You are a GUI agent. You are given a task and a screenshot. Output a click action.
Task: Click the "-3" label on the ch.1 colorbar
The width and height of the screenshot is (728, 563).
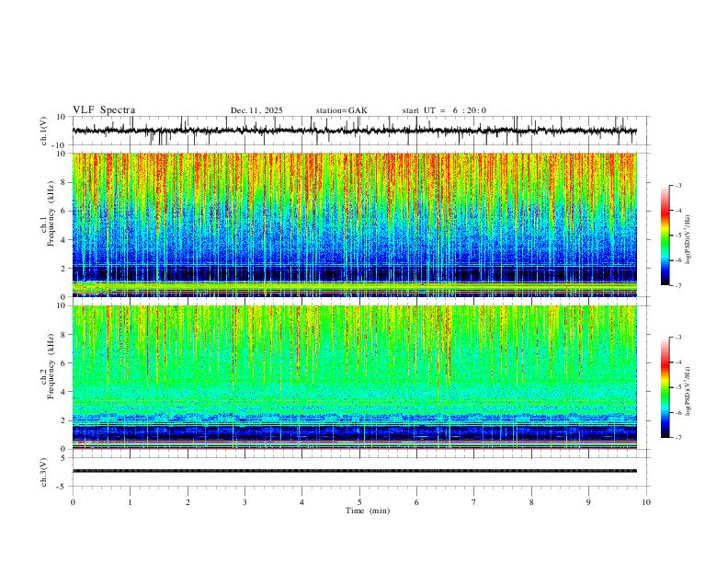coord(678,185)
